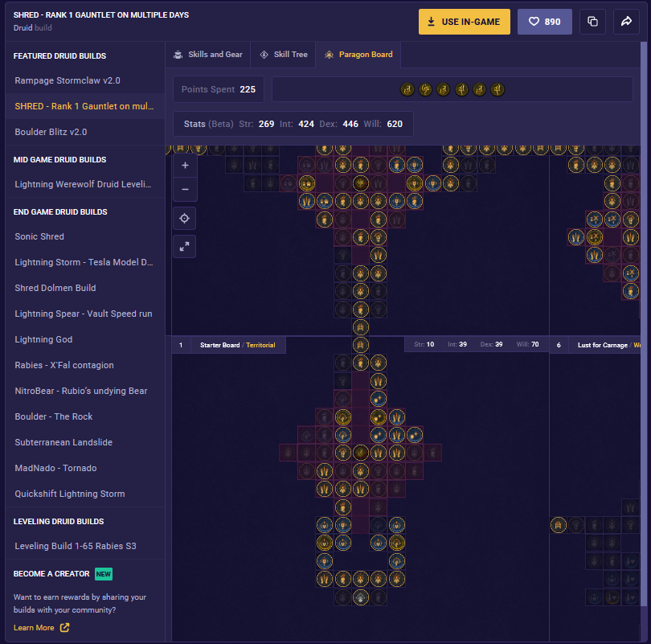Open the Rampage Stormclaw v2.0 build

[x=68, y=80]
